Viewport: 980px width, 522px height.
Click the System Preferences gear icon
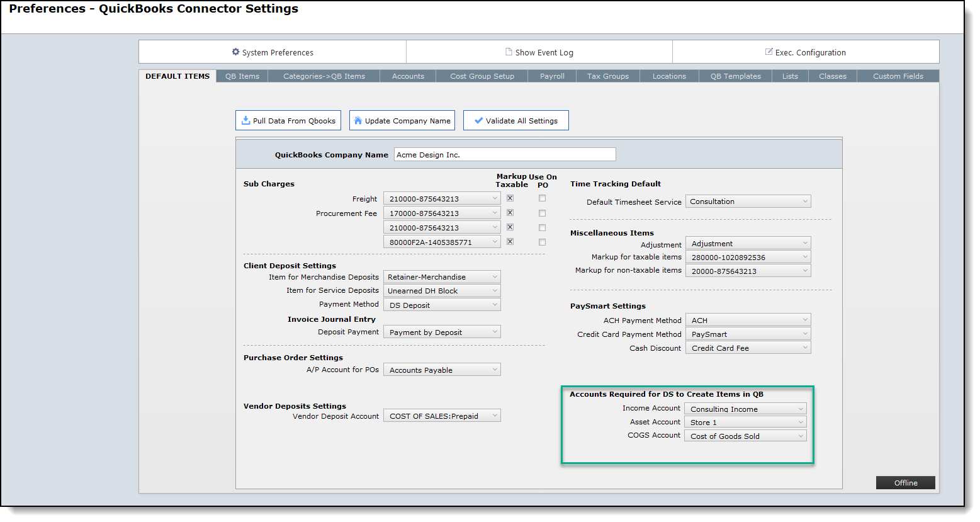(x=235, y=52)
